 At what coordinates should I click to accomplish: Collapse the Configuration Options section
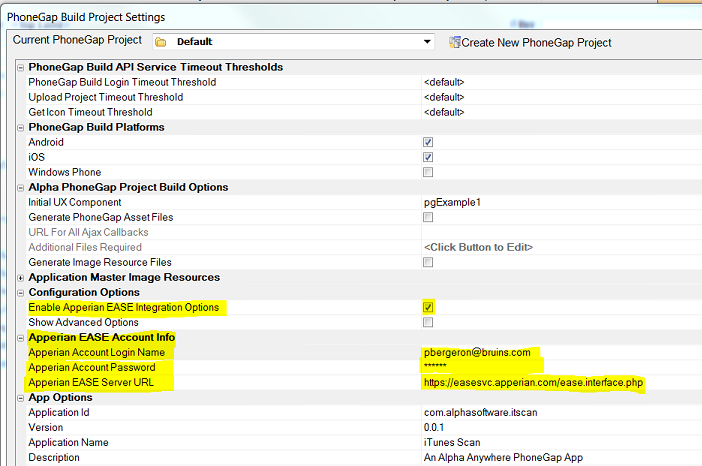pos(21,293)
